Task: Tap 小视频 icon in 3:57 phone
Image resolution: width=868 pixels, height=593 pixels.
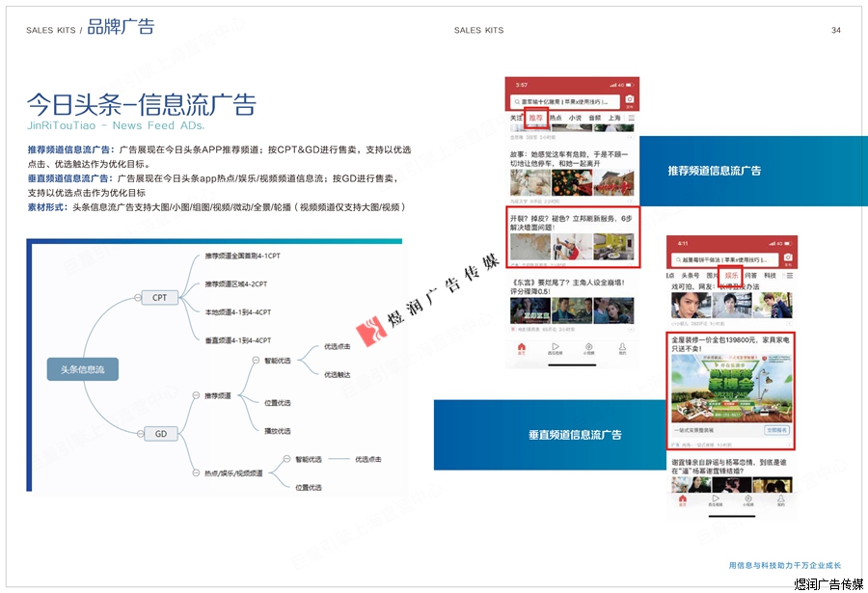Action: click(x=588, y=348)
